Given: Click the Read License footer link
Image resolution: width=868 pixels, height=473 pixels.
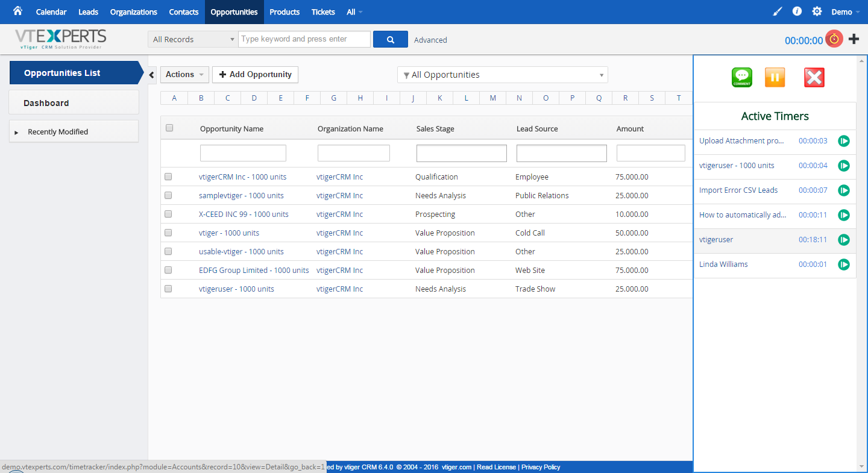Looking at the screenshot, I should point(496,467).
